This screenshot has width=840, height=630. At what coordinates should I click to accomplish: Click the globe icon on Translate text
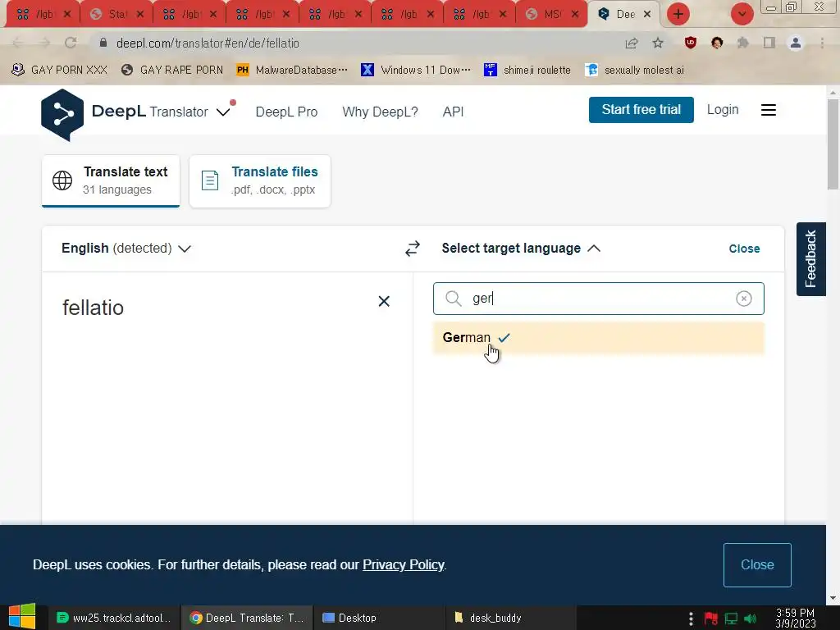62,180
